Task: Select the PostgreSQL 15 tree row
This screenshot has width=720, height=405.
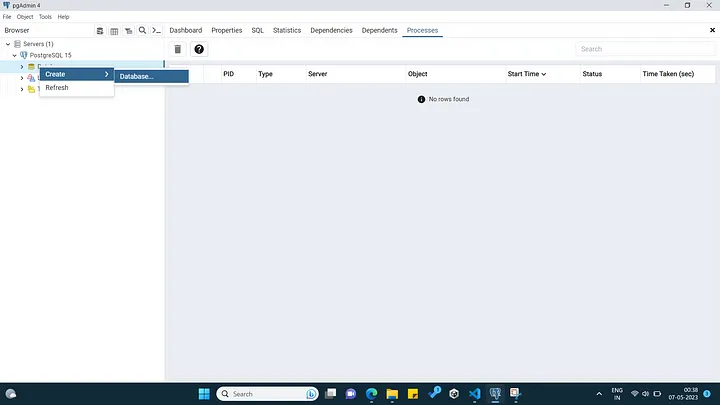Action: point(82,55)
